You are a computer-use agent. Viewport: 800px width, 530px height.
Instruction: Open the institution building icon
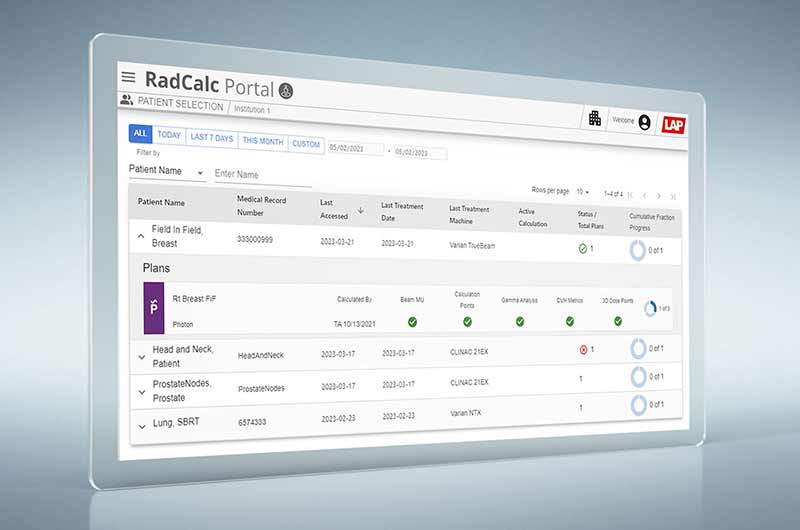click(x=595, y=118)
